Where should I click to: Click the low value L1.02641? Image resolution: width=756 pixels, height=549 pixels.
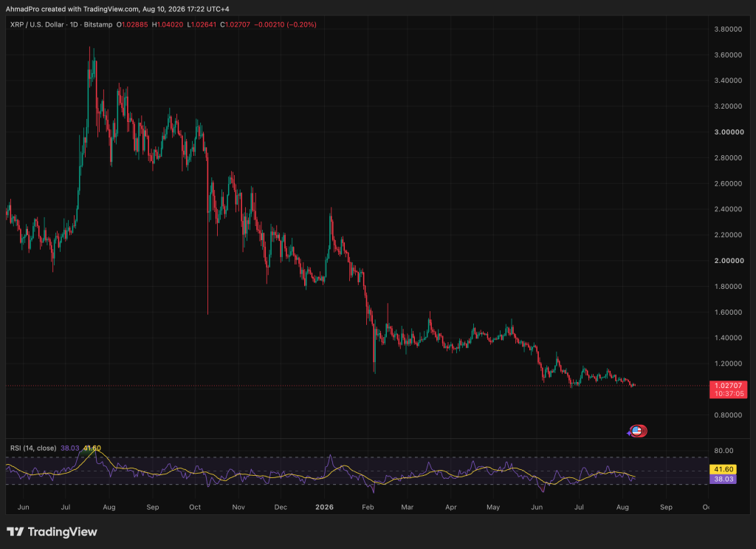(x=202, y=24)
